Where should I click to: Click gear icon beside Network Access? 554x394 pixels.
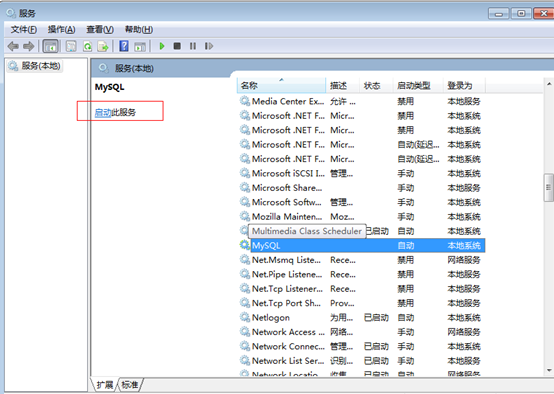tap(244, 332)
